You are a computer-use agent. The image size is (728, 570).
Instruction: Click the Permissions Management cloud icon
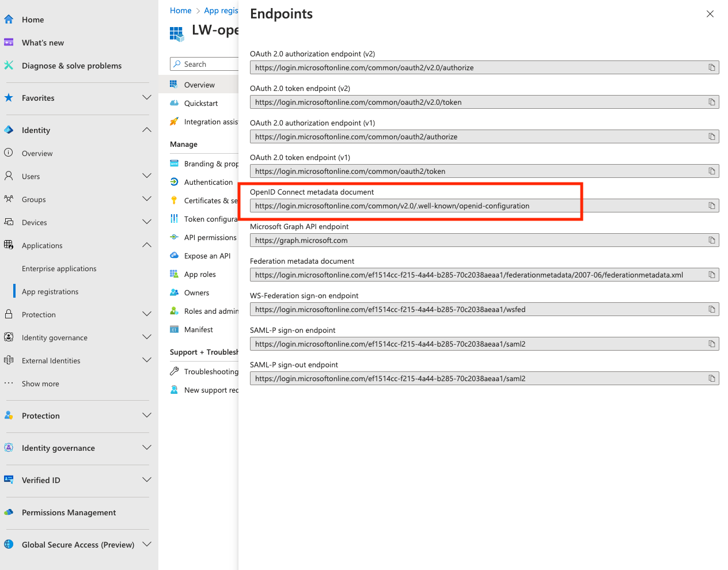coord(9,512)
